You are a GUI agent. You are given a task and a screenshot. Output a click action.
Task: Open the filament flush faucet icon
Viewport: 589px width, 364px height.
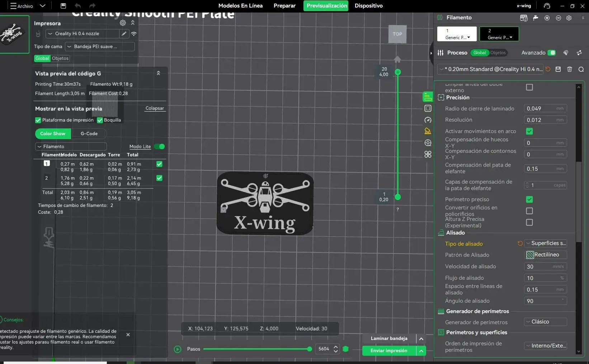click(x=536, y=18)
